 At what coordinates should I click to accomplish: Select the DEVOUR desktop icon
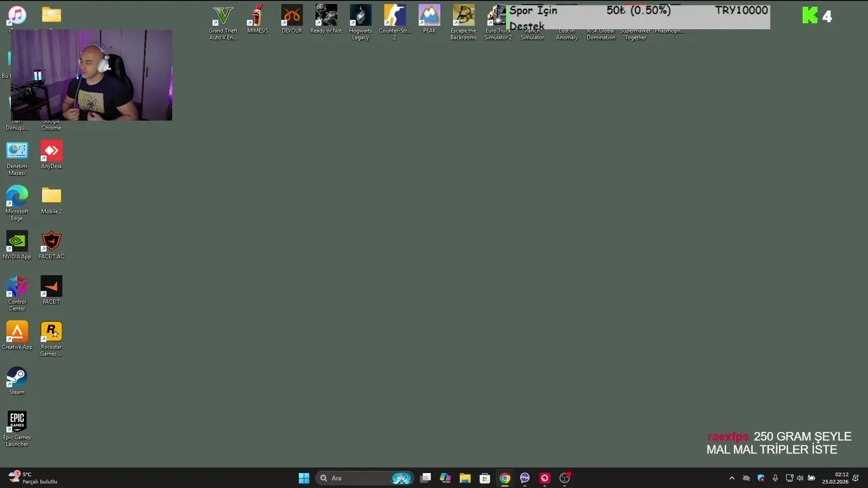point(292,20)
